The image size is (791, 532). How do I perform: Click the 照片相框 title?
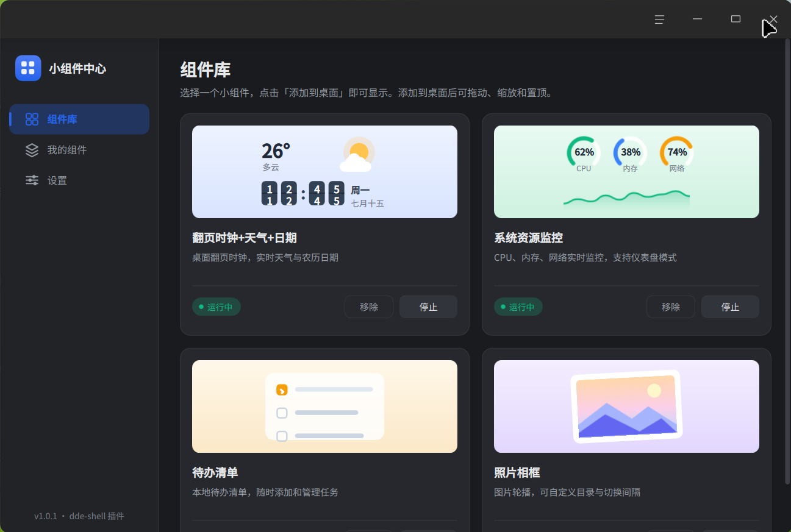click(517, 473)
